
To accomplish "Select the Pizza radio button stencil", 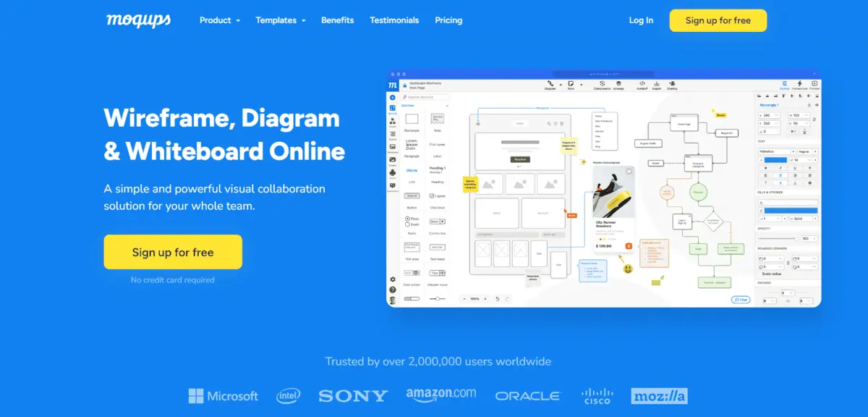I will click(407, 219).
